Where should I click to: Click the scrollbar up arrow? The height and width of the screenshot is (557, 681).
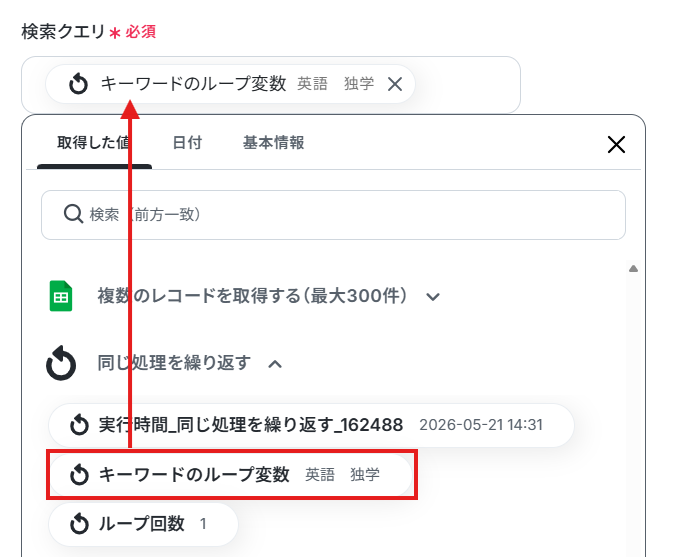[633, 269]
